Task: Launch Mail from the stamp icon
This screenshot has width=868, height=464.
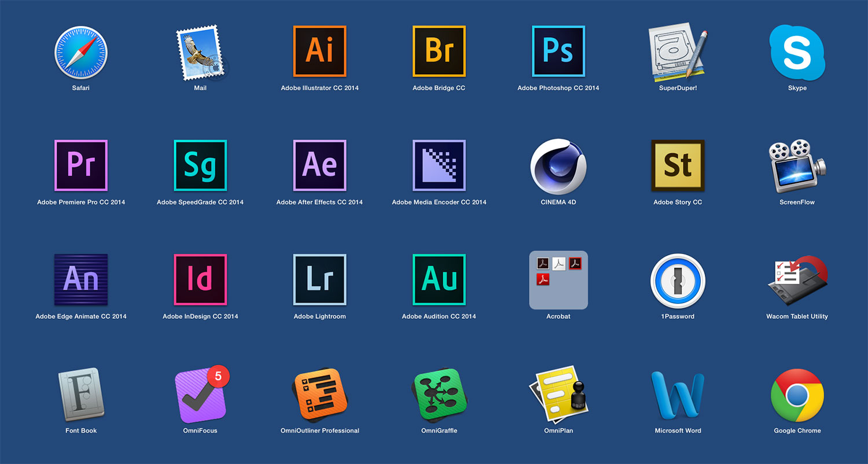Action: coord(202,52)
